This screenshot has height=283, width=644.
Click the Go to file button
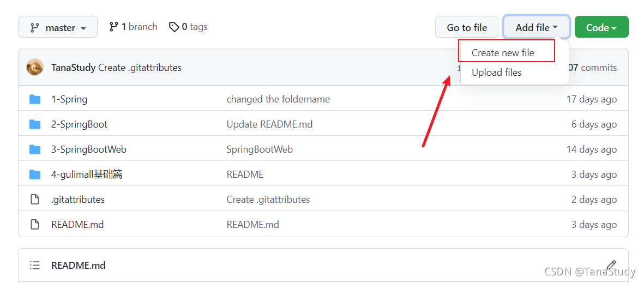click(x=467, y=27)
